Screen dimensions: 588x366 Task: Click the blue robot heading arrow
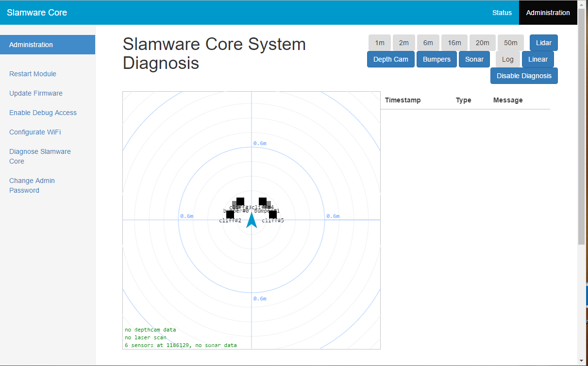click(252, 220)
